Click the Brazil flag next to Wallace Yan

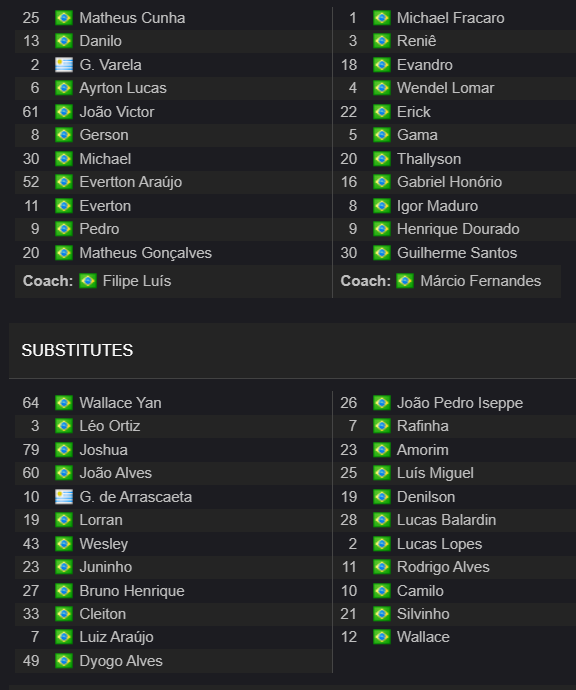[x=64, y=403]
